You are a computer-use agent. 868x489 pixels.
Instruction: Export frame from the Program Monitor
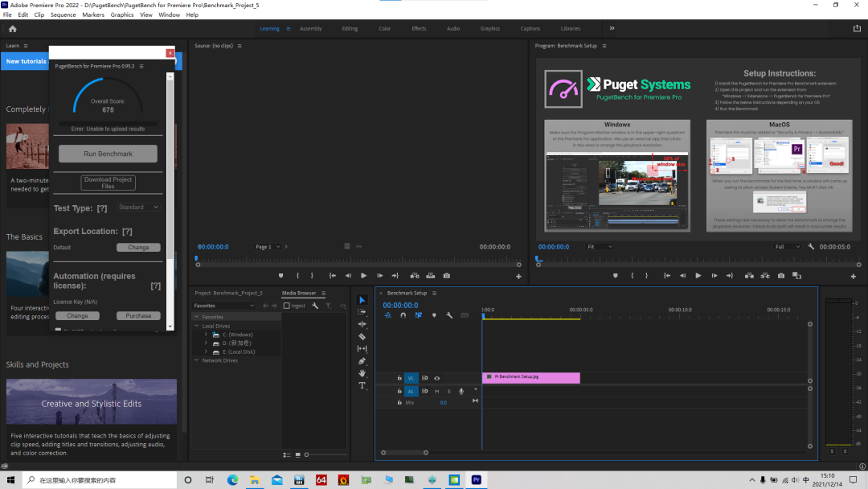tap(781, 276)
